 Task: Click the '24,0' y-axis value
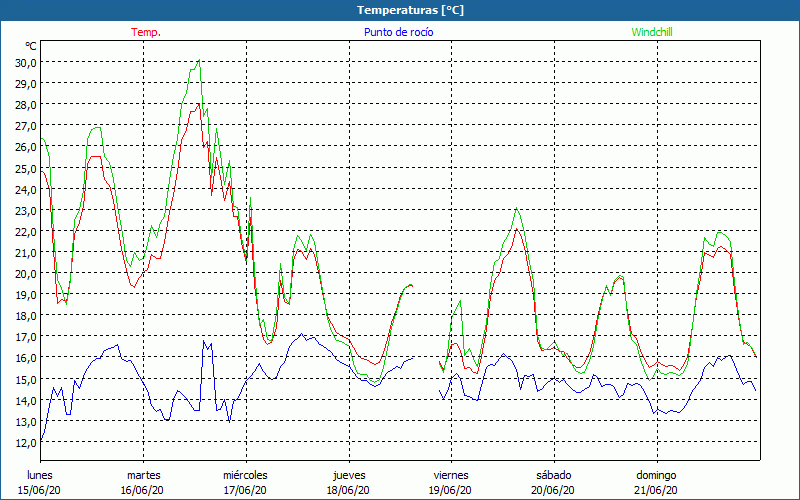[x=26, y=190]
